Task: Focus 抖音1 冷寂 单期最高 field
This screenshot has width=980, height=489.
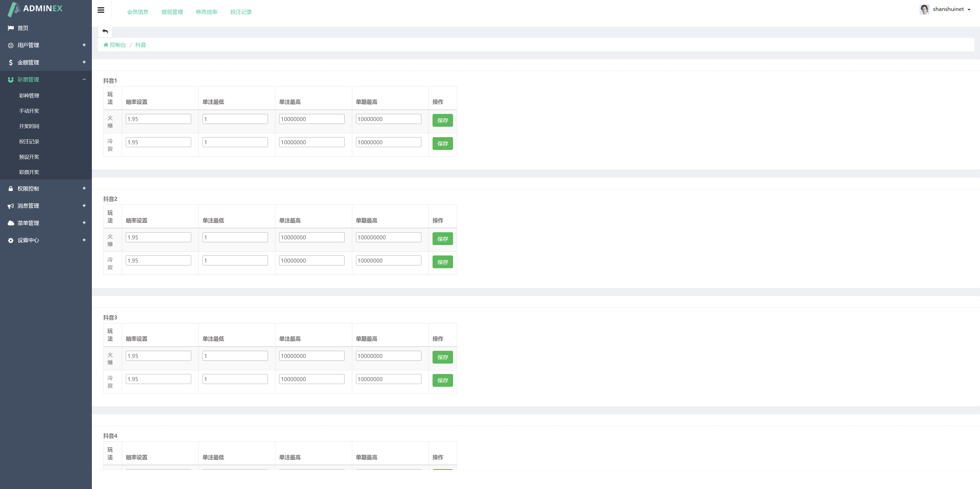Action: 388,142
